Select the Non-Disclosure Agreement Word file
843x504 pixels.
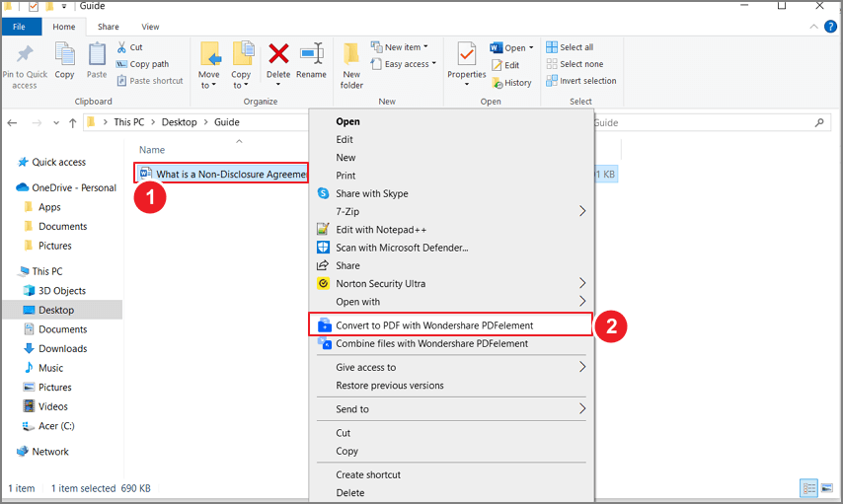221,175
